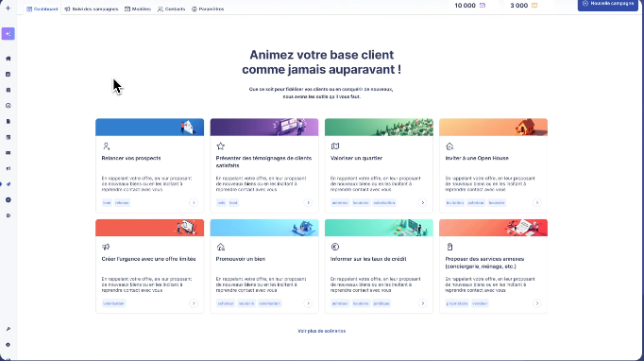Click the icon beside the 3 000 credits
This screenshot has width=644, height=361.
[x=534, y=6]
